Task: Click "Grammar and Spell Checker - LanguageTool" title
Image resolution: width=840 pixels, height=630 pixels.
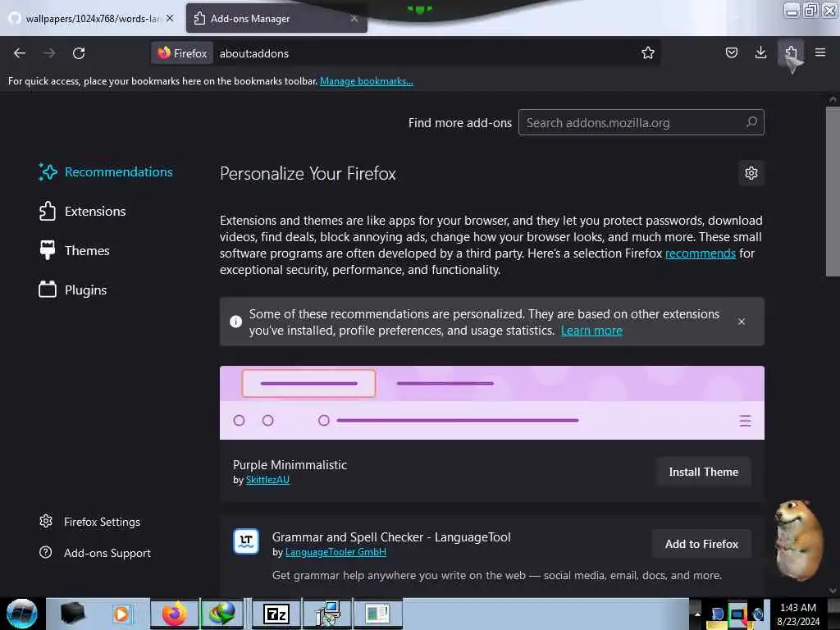Action: tap(391, 536)
